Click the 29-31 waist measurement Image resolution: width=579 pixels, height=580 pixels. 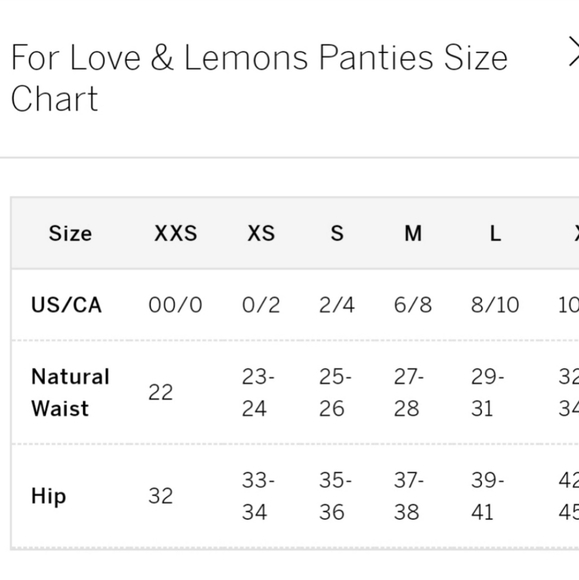(x=487, y=392)
